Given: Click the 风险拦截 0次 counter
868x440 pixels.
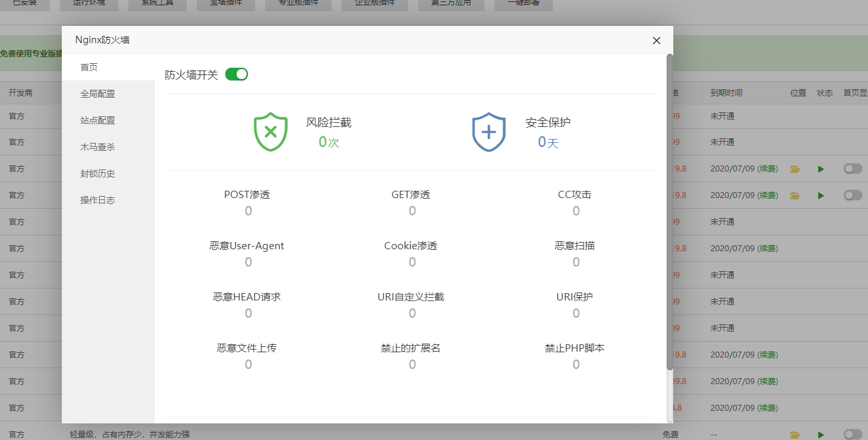Looking at the screenshot, I should pyautogui.click(x=329, y=142).
